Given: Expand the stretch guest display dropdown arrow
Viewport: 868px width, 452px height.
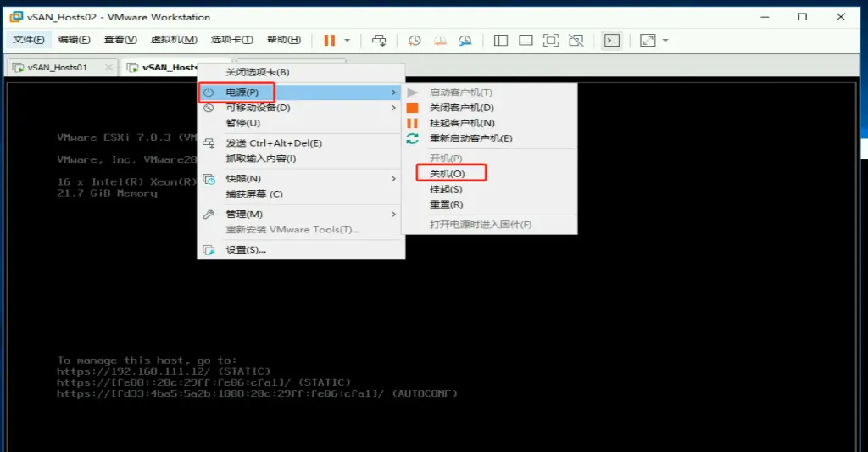Looking at the screenshot, I should pos(665,40).
